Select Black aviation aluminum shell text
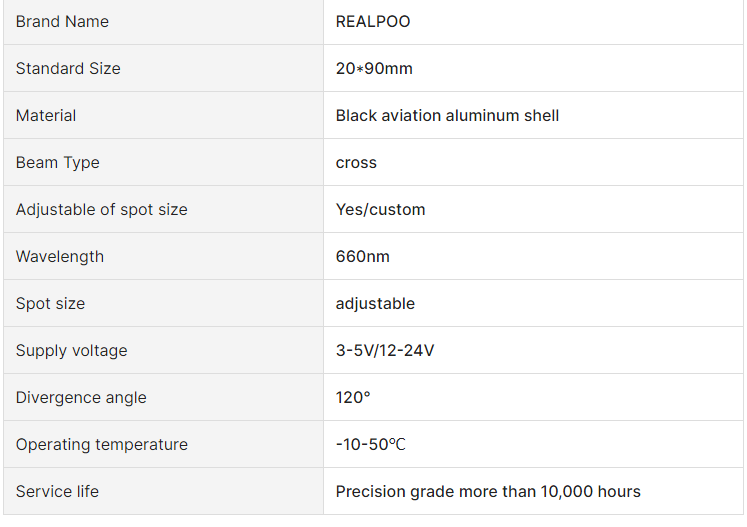This screenshot has width=747, height=527. pos(447,116)
